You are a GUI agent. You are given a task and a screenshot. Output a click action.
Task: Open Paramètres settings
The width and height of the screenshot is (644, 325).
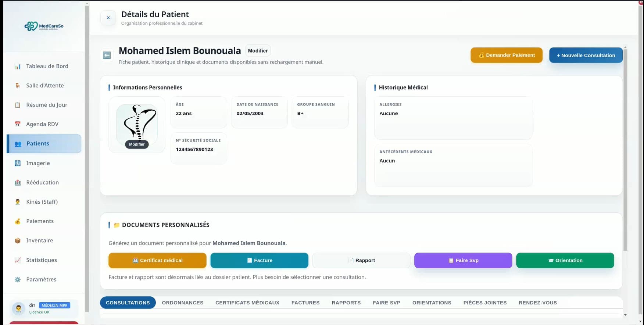click(44, 279)
